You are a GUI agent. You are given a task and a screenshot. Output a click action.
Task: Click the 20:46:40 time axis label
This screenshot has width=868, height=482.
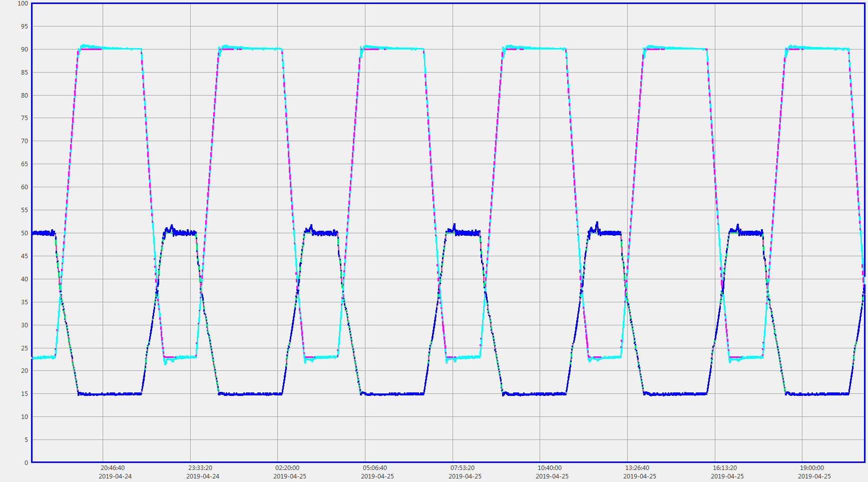pyautogui.click(x=113, y=468)
